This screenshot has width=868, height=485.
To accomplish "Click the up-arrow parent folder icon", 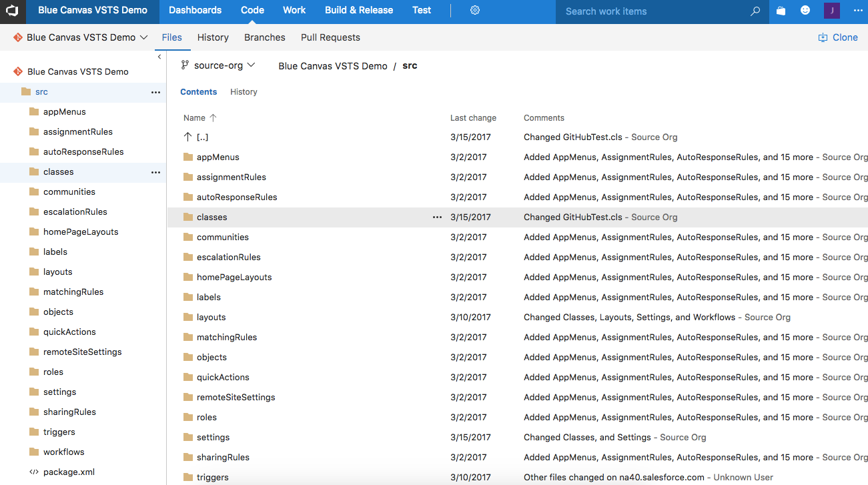I will 187,137.
